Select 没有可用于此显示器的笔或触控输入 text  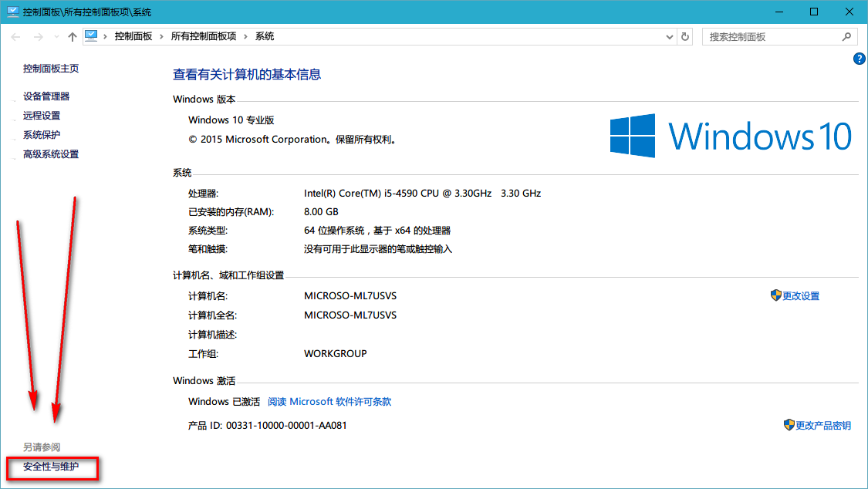[378, 249]
